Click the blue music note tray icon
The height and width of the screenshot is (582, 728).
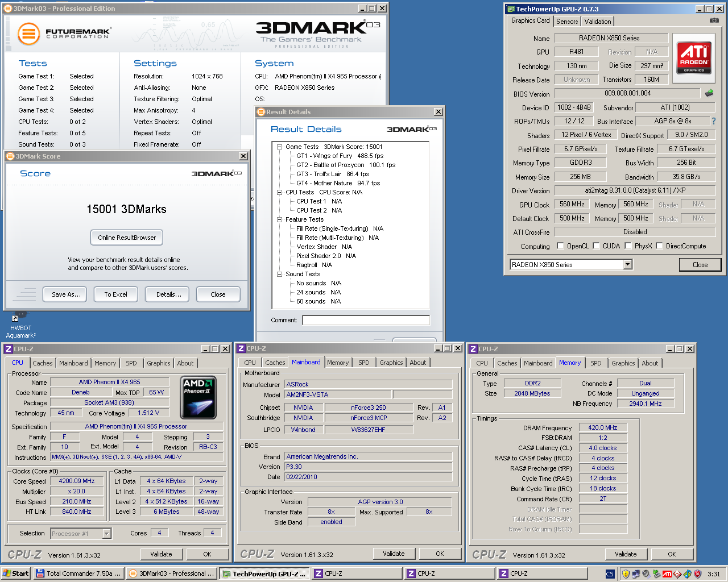(x=688, y=574)
